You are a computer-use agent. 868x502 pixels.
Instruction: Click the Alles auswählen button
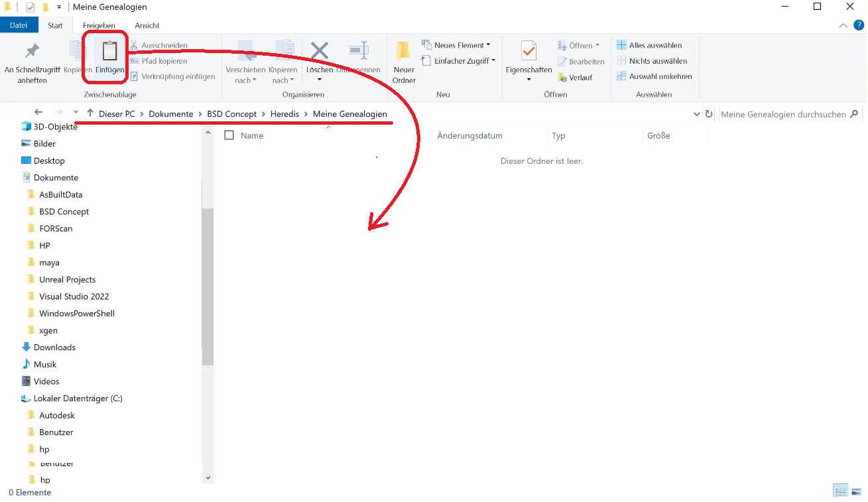point(649,45)
